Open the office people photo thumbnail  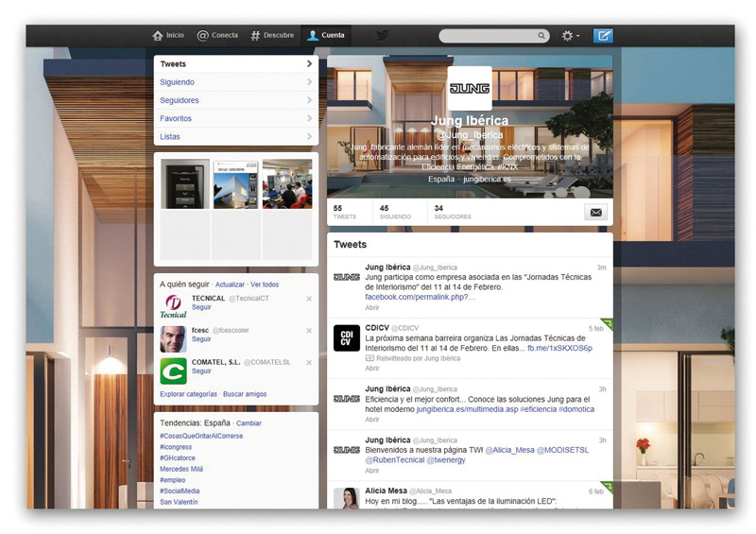287,184
